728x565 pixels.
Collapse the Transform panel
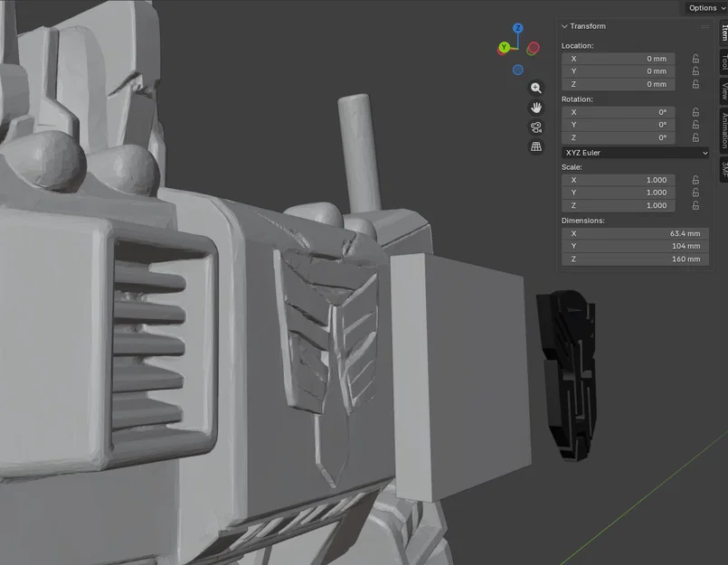point(564,26)
